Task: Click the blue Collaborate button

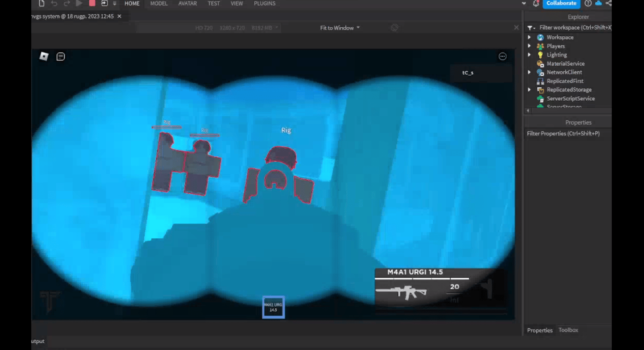Action: point(562,3)
